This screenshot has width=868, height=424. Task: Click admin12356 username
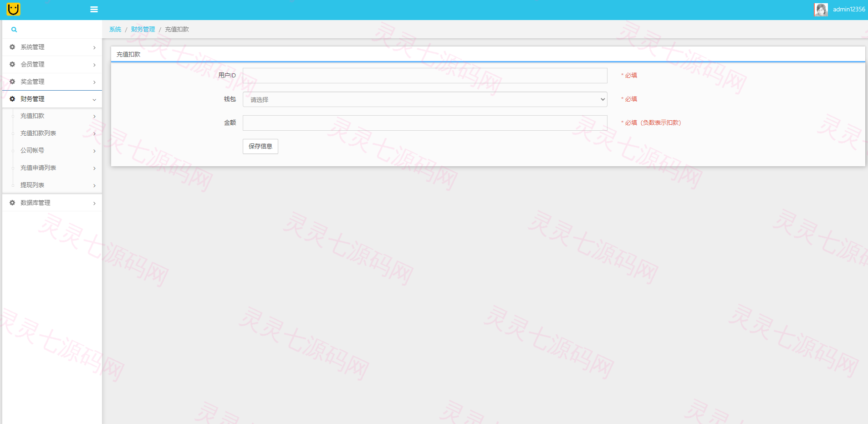[849, 9]
